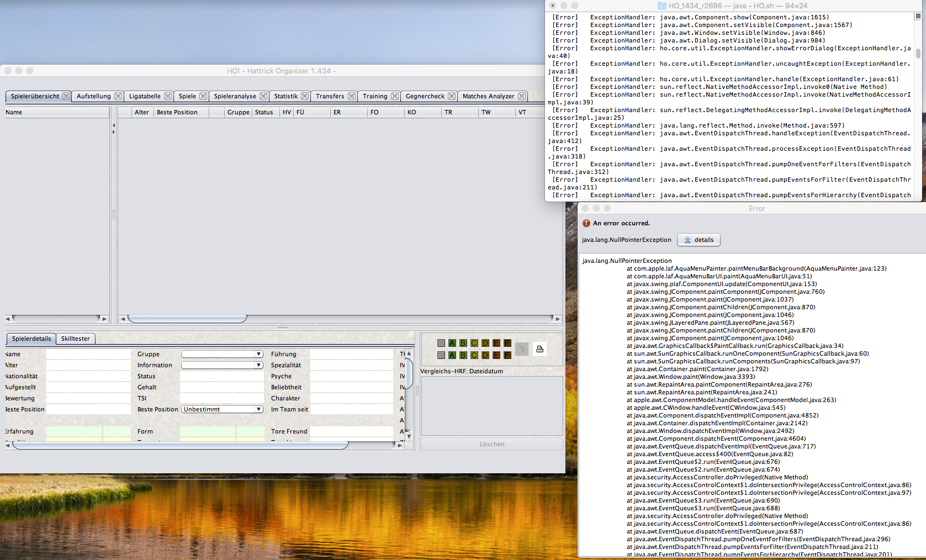The height and width of the screenshot is (560, 926).
Task: Click the Gehalt value field
Action: tap(222, 387)
